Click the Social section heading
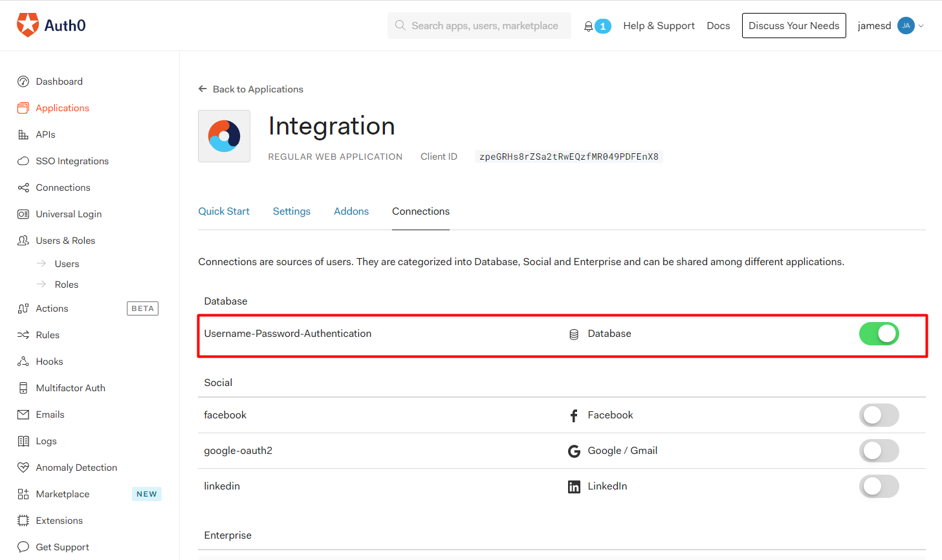Image resolution: width=942 pixels, height=560 pixels. [x=218, y=383]
